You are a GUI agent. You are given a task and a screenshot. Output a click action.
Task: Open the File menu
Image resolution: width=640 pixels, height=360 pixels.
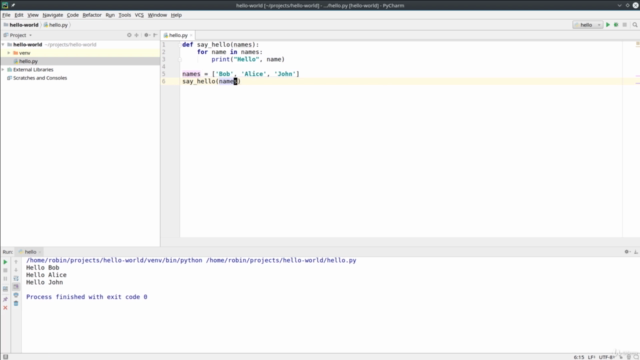(6, 15)
